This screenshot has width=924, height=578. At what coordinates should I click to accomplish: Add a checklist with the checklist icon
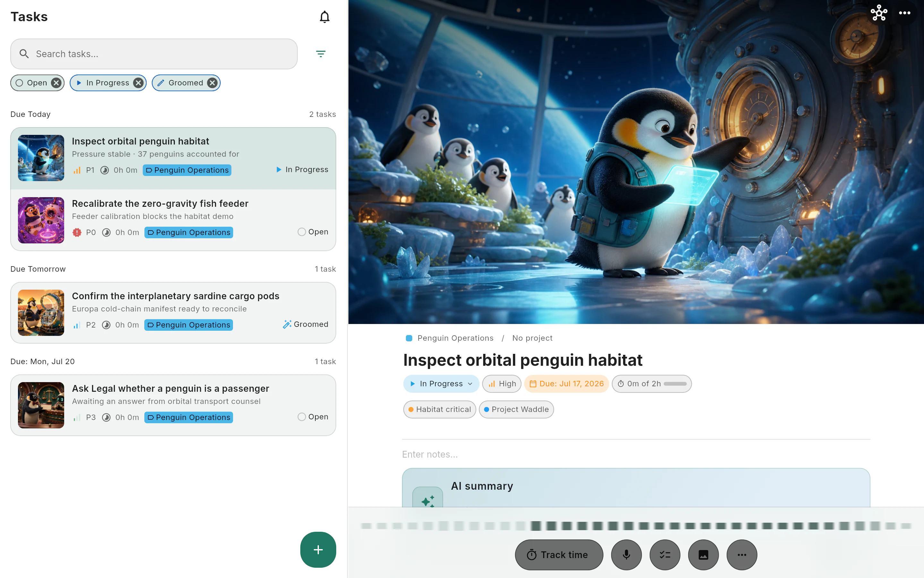(665, 555)
